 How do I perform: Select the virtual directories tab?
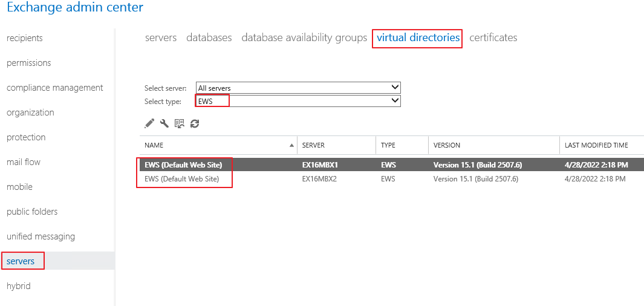(418, 37)
